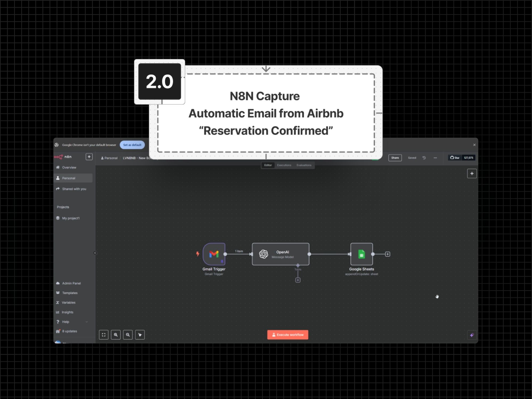Open Templates in the sidebar
The height and width of the screenshot is (399, 532).
70,293
